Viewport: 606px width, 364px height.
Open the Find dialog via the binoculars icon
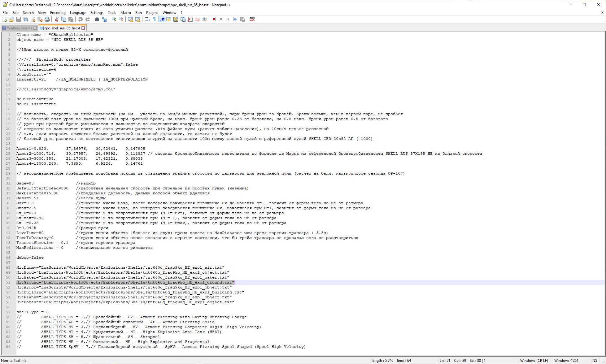[x=97, y=19]
